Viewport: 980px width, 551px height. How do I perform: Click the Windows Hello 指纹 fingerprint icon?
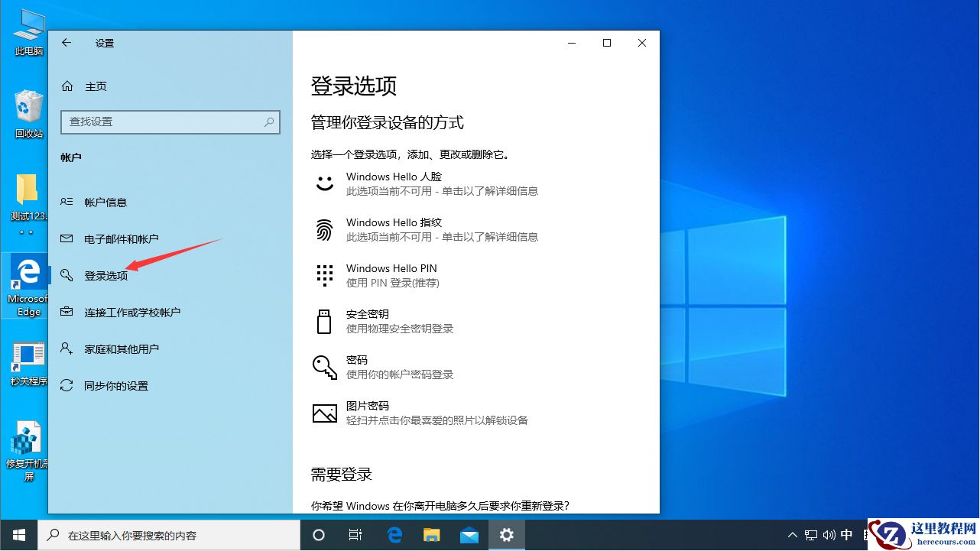pos(324,229)
